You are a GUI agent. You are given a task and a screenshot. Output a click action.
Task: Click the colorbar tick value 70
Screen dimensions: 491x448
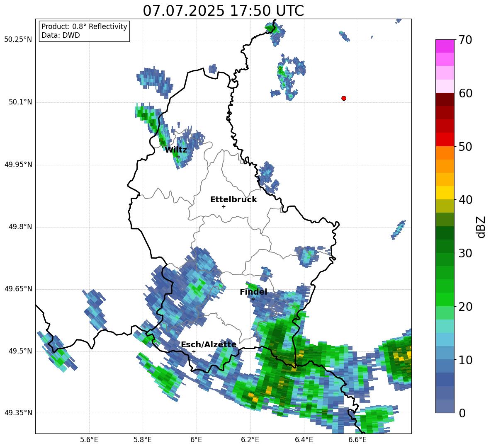click(465, 40)
